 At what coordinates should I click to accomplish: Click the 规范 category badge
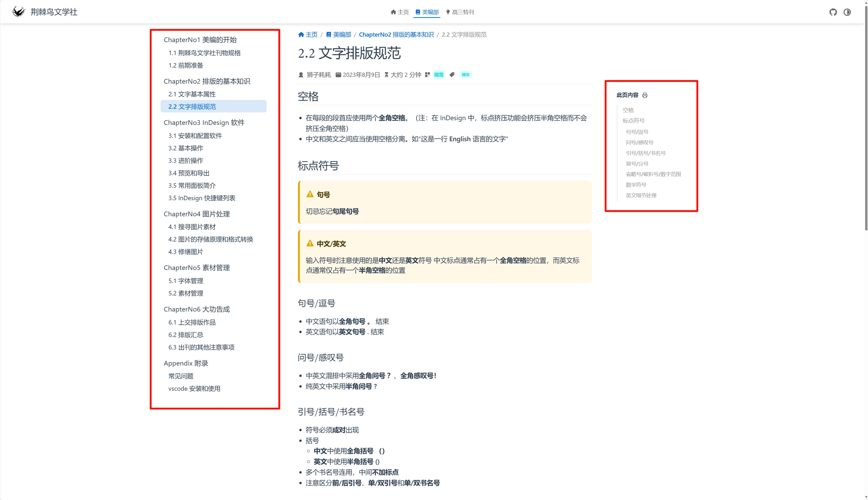(x=439, y=75)
